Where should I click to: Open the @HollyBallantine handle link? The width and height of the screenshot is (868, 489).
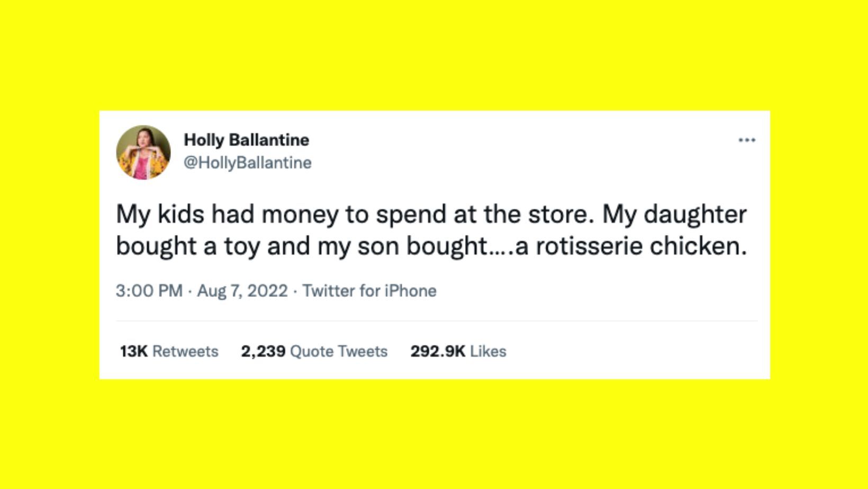(247, 162)
